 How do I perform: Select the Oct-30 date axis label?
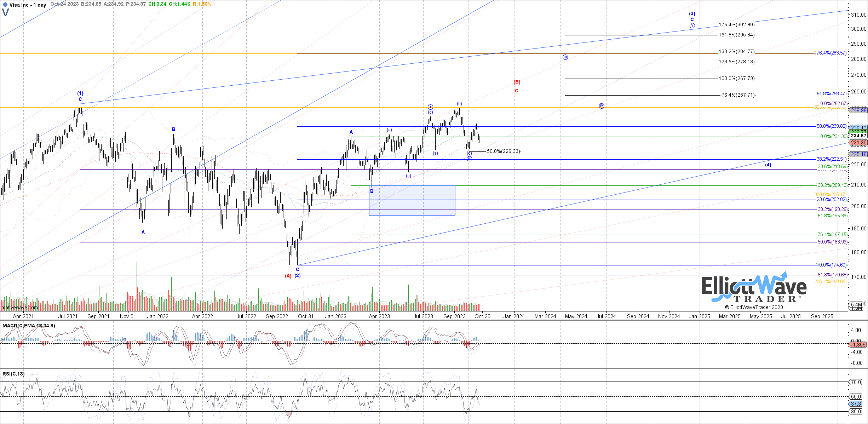[x=482, y=316]
